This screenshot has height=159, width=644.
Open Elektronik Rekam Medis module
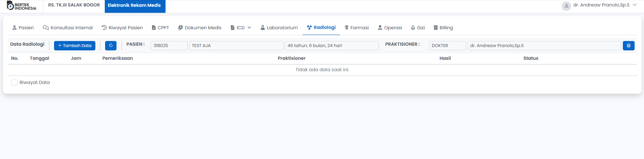[x=134, y=6]
